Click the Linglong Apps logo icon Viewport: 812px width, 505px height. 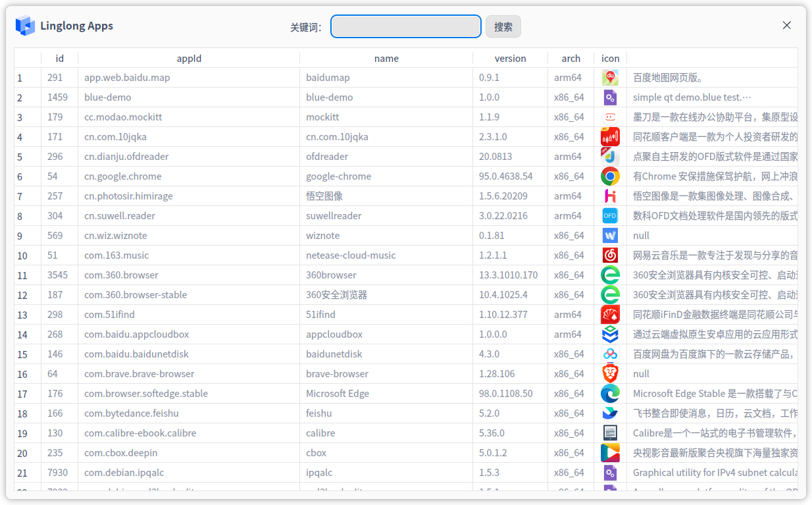click(x=25, y=26)
